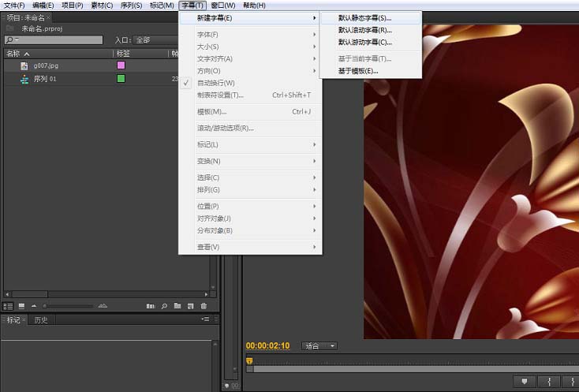
Task: Choose 默认静态字幕(S) from submenu
Action: 364,17
